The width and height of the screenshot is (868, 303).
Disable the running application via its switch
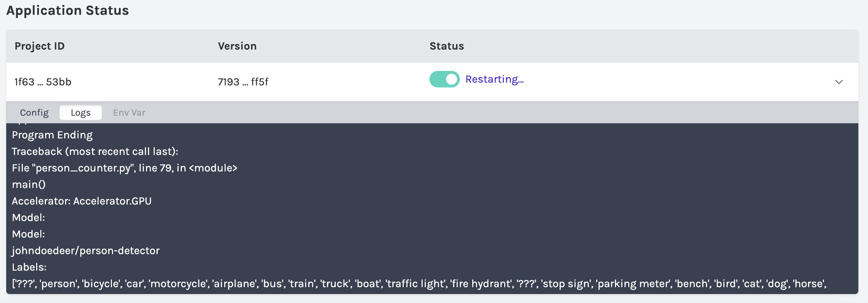444,79
